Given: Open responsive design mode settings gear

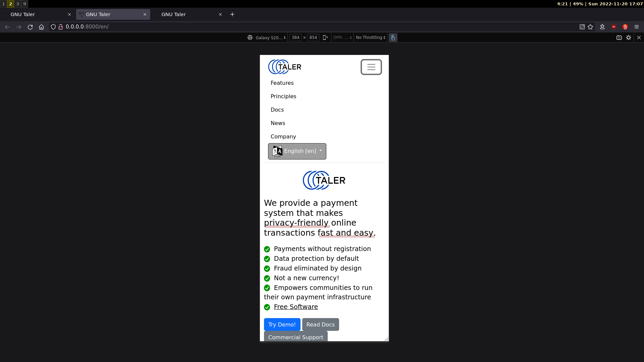Looking at the screenshot, I should (x=629, y=38).
